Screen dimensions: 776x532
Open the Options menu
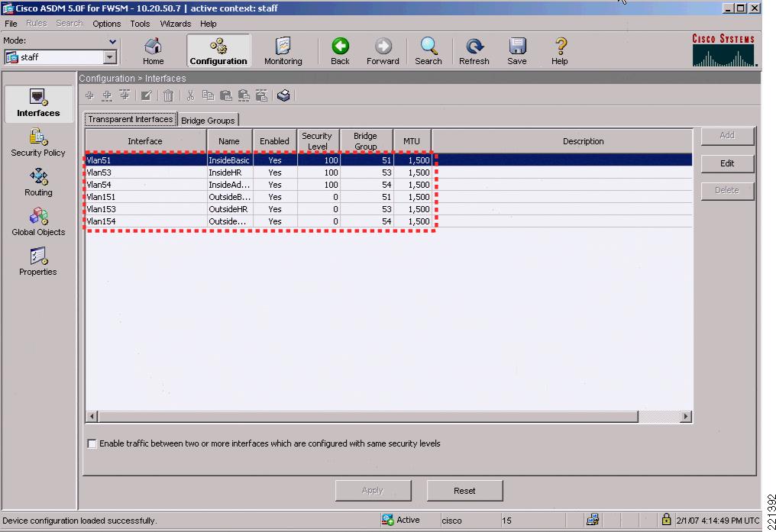pyautogui.click(x=106, y=23)
